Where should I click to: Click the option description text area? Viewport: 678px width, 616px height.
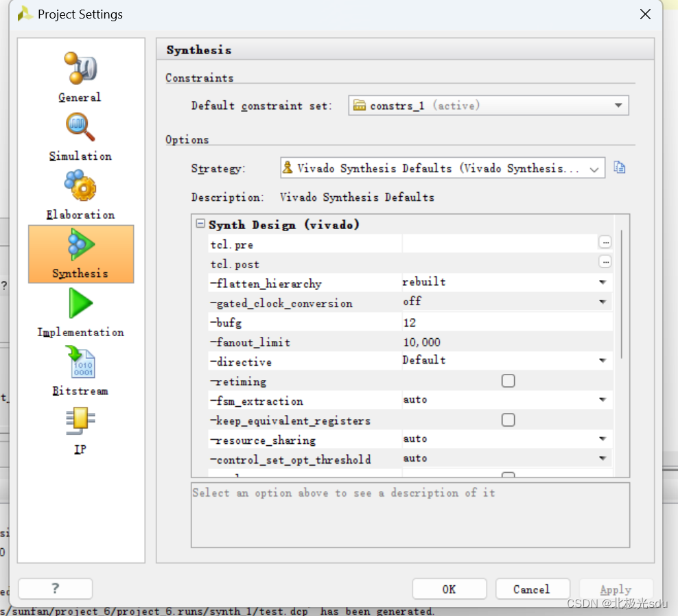click(410, 515)
